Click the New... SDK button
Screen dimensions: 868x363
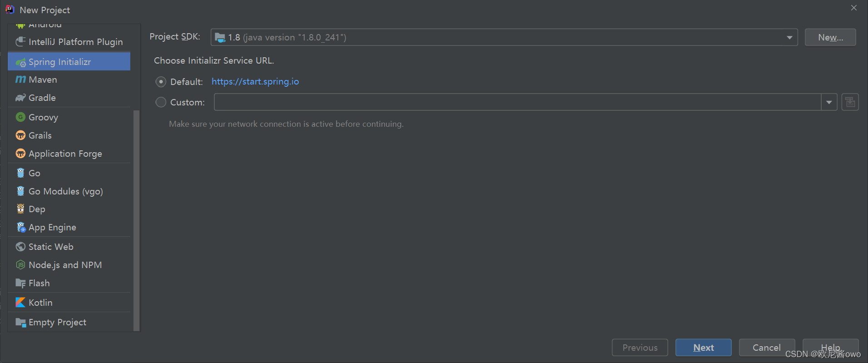pyautogui.click(x=830, y=37)
